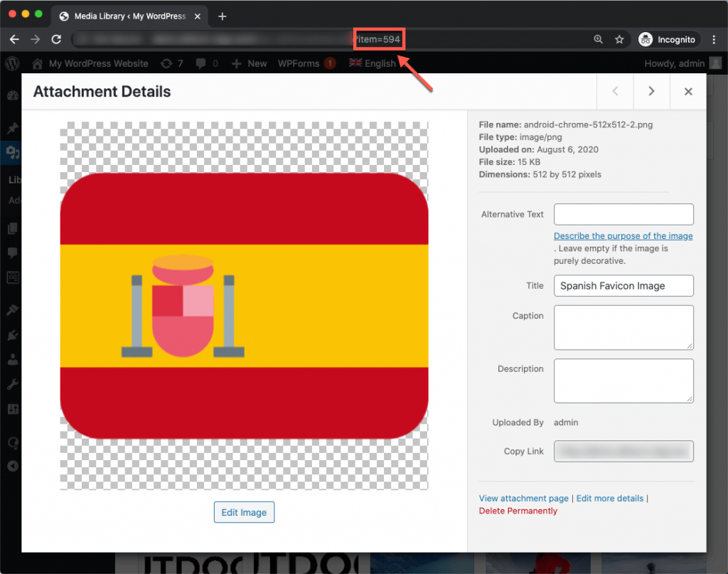
Task: Click the Title field with Spanish Favicon Image
Action: (623, 286)
